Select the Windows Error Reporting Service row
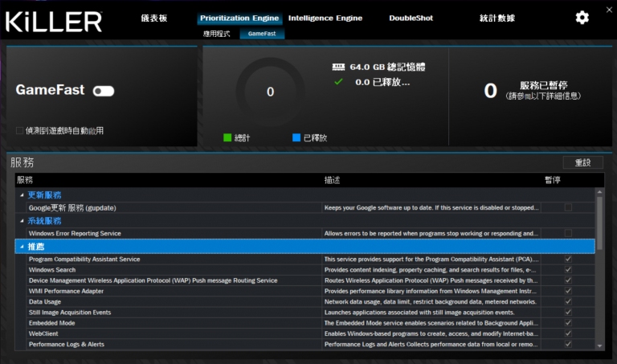This screenshot has height=364, width=617. pyautogui.click(x=311, y=233)
